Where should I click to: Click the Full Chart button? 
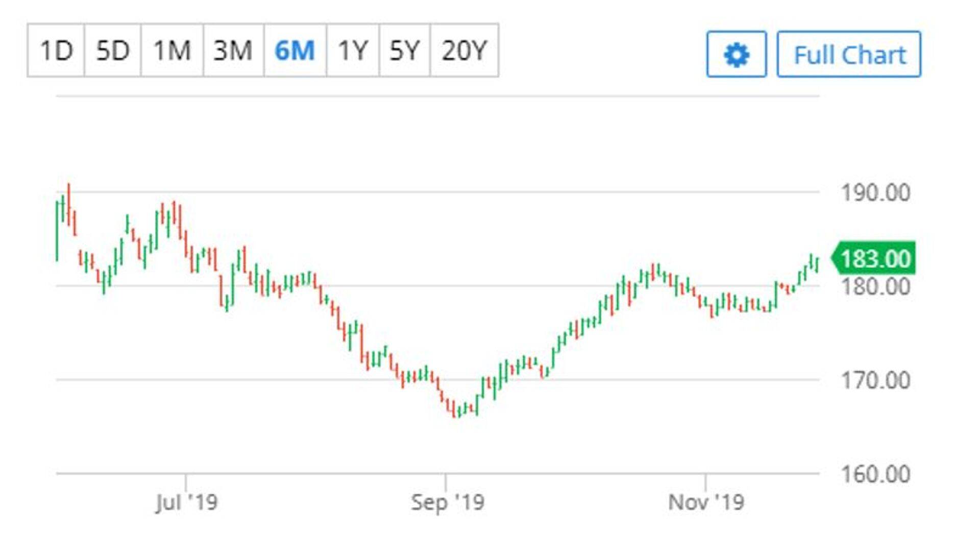click(x=849, y=55)
